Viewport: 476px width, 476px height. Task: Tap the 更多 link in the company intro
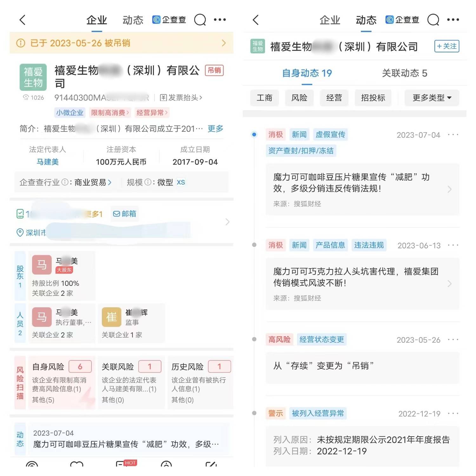click(x=215, y=129)
